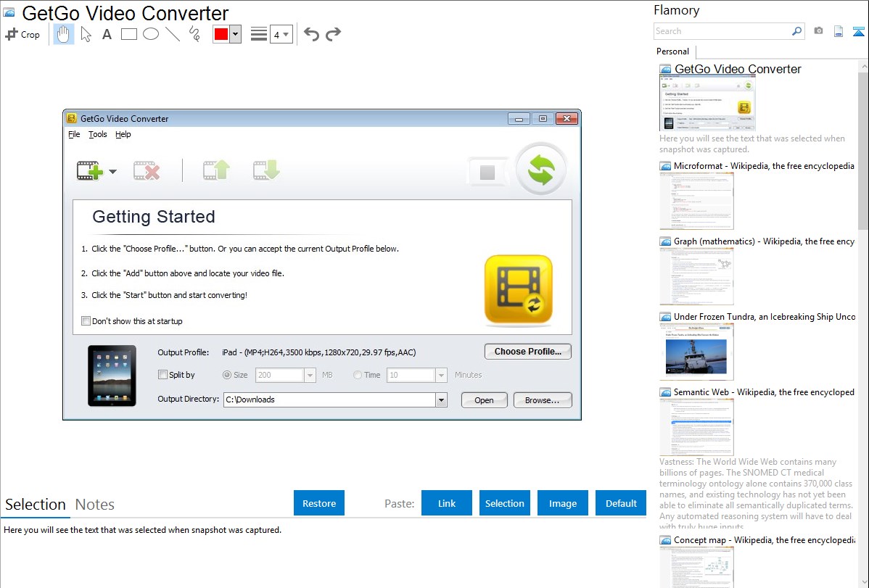
Task: Open the split size 200 dropdown
Action: tap(310, 375)
